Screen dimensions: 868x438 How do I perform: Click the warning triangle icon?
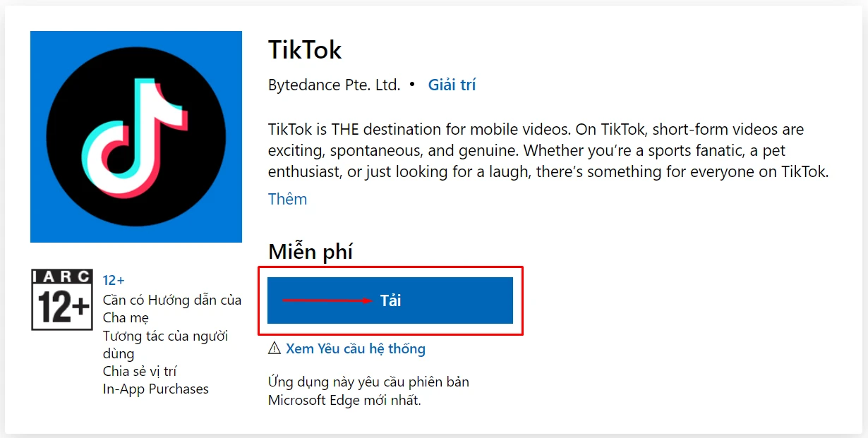275,348
